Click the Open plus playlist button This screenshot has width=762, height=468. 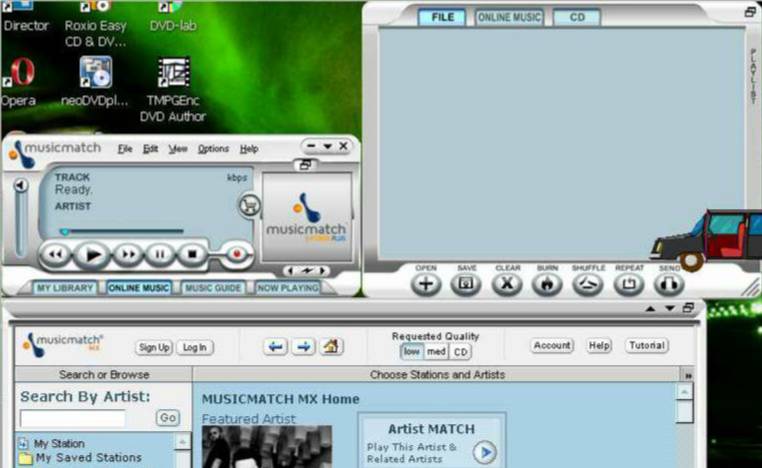click(x=426, y=284)
